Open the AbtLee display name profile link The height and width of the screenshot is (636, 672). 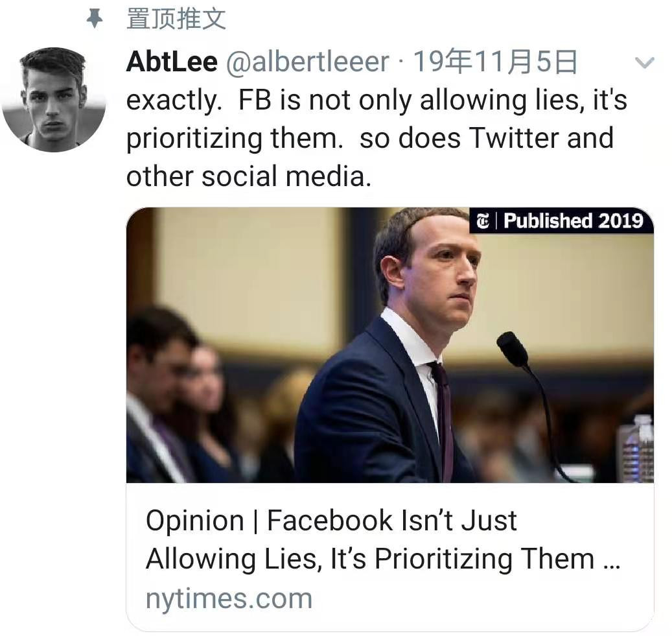[x=172, y=62]
